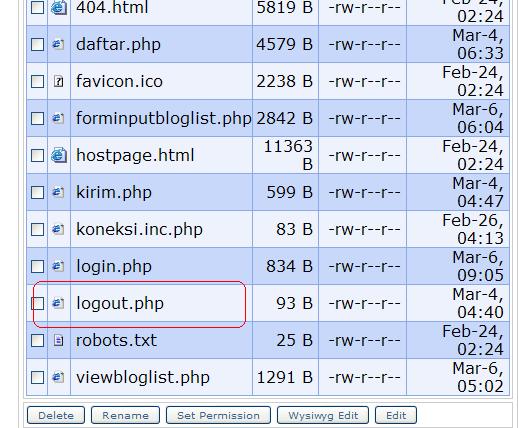The height and width of the screenshot is (428, 518).
Task: Tick the checkbox for 404.html
Action: (37, 7)
